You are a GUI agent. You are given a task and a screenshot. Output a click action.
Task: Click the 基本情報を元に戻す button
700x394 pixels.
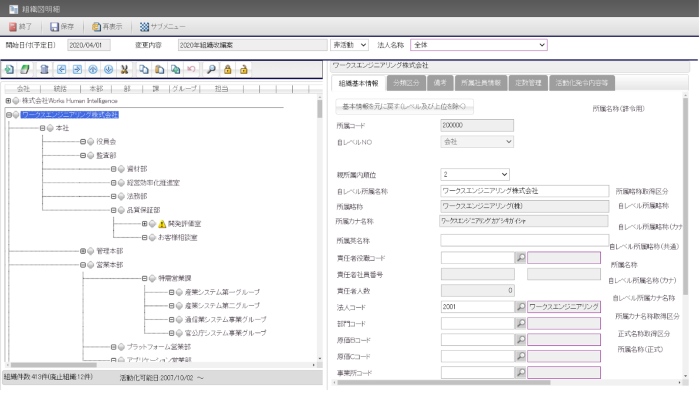click(404, 107)
